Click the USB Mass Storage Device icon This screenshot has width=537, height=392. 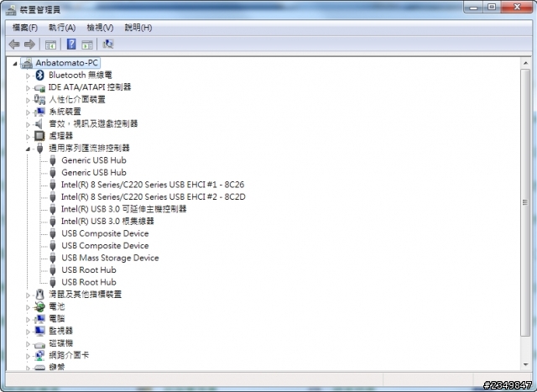52,258
